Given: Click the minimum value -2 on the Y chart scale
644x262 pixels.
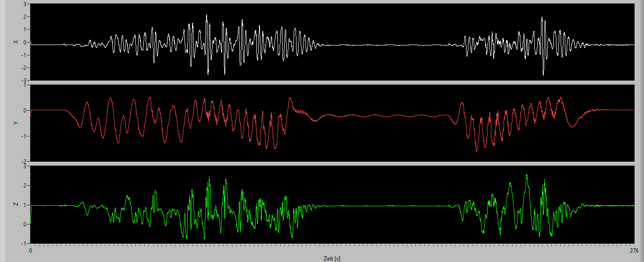Looking at the screenshot, I should 25,161.
